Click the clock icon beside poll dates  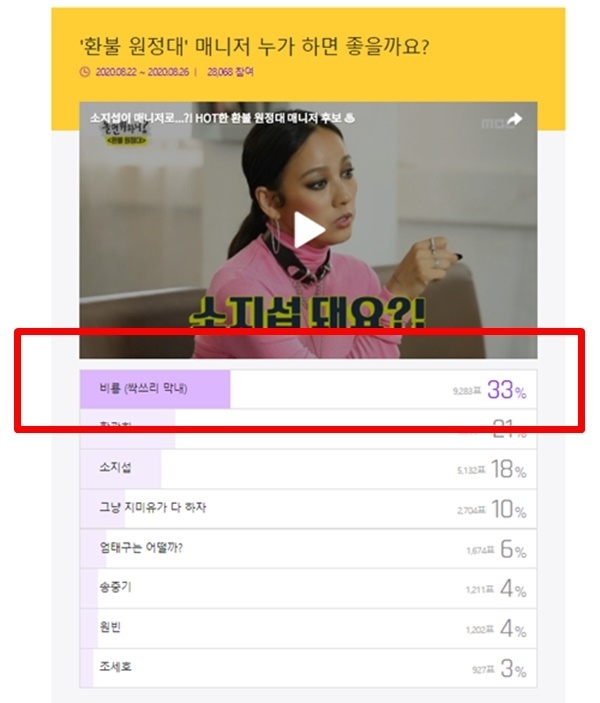(85, 72)
